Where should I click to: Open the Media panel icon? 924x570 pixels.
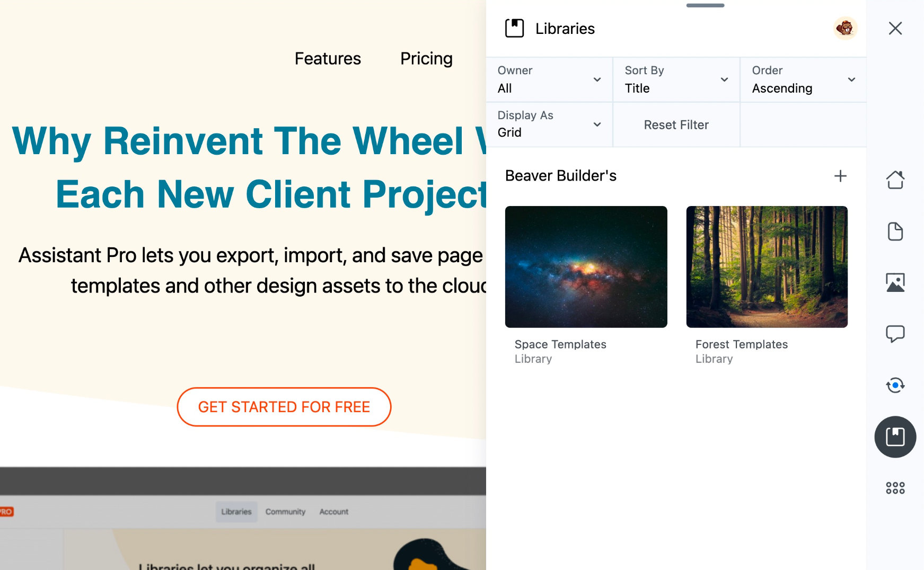pos(895,282)
